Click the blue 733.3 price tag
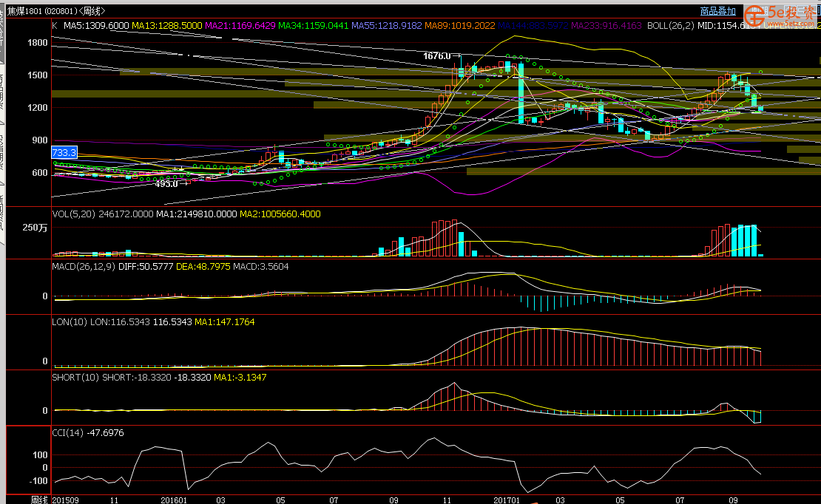 pos(64,152)
